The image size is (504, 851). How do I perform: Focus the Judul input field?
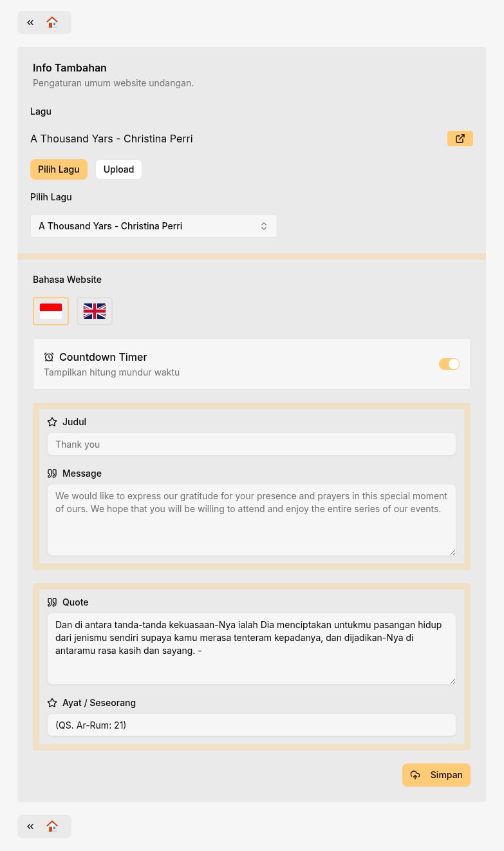coord(252,444)
